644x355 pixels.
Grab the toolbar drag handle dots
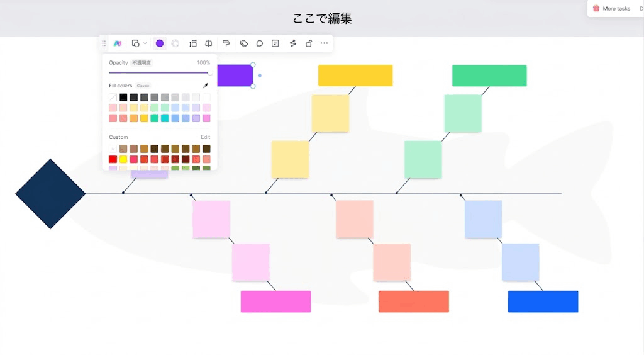click(104, 43)
